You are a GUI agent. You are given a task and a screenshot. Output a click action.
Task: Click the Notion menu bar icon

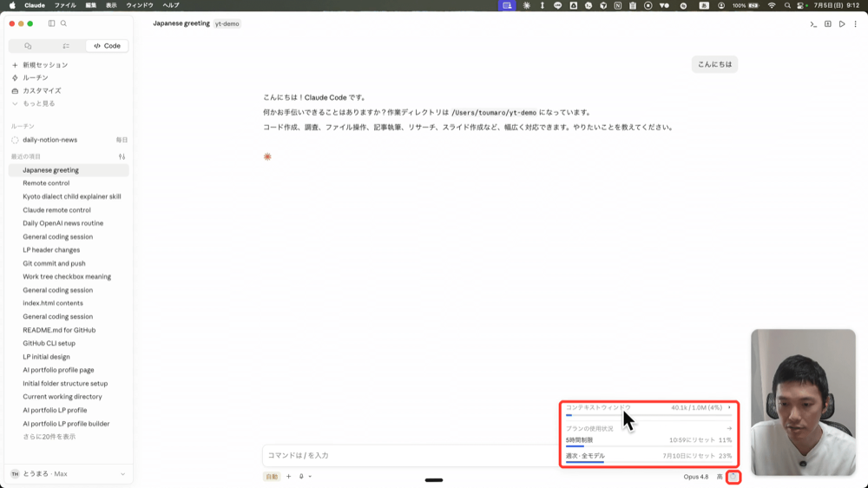618,5
